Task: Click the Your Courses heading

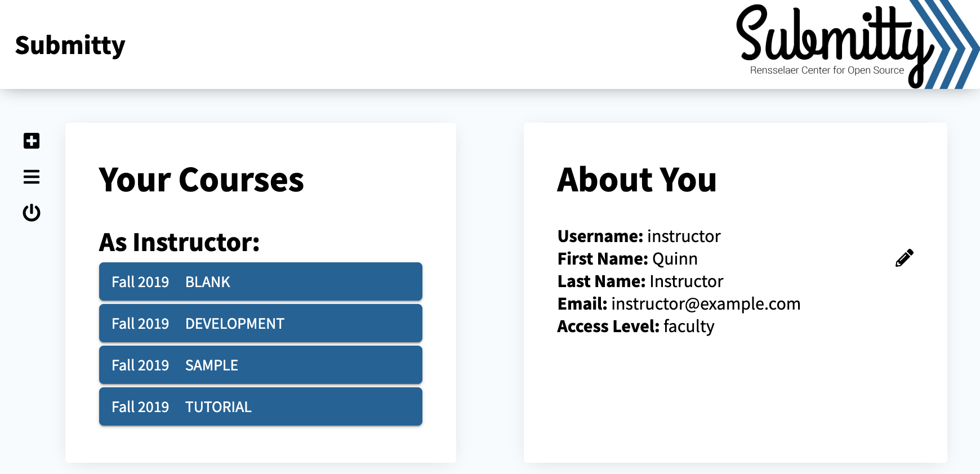Action: pos(201,180)
